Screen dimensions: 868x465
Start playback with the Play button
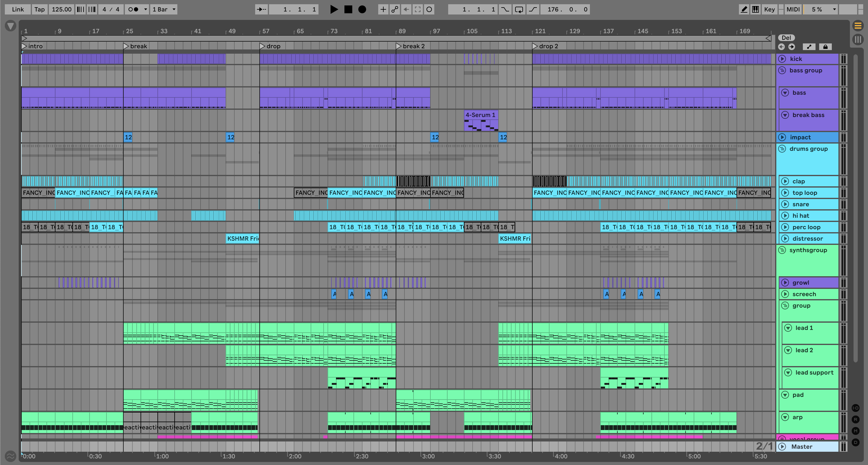point(334,9)
